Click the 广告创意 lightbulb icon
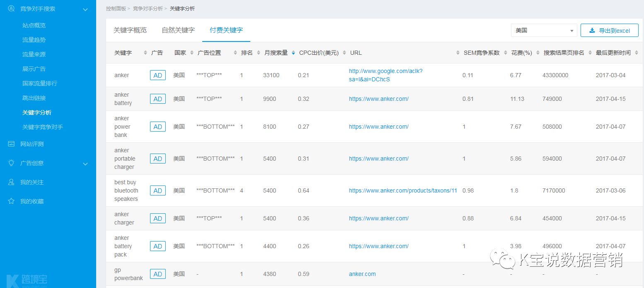Image resolution: width=644 pixels, height=288 pixels. 11,163
